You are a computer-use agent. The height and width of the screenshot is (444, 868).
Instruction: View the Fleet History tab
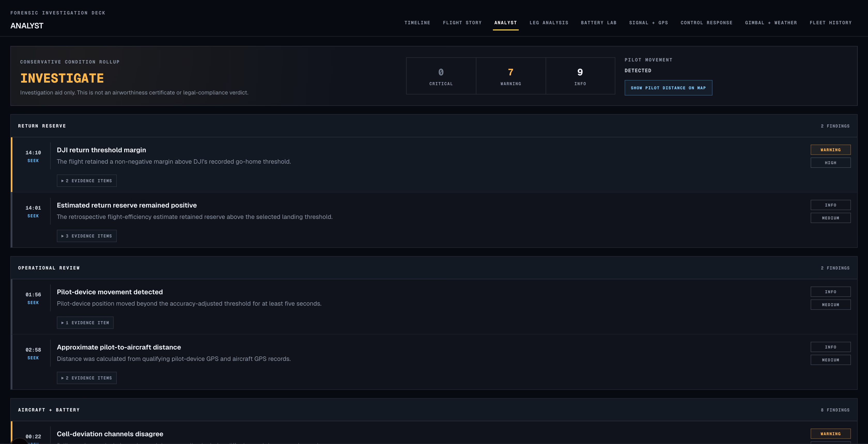[831, 22]
